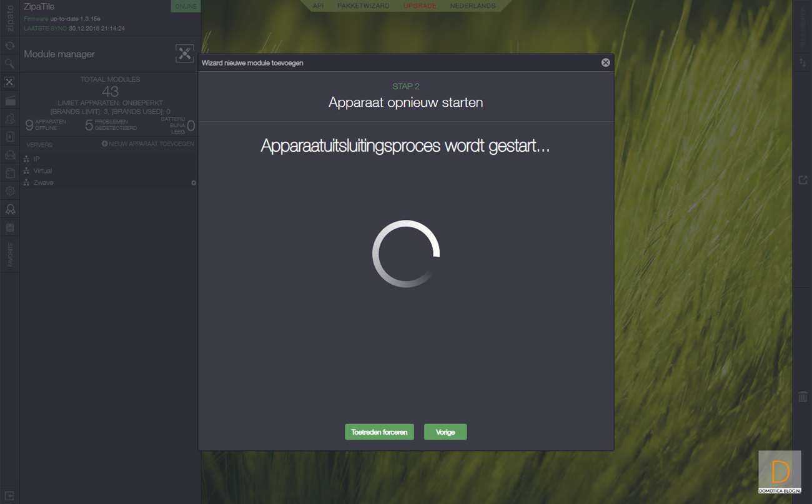Click the Stap 2 label in wizard

tap(406, 86)
